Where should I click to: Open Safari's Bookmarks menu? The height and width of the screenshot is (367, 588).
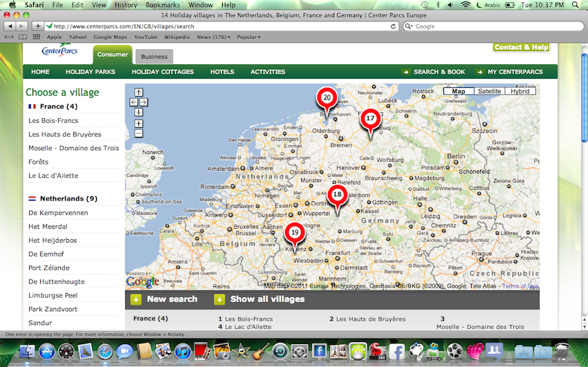click(x=163, y=5)
